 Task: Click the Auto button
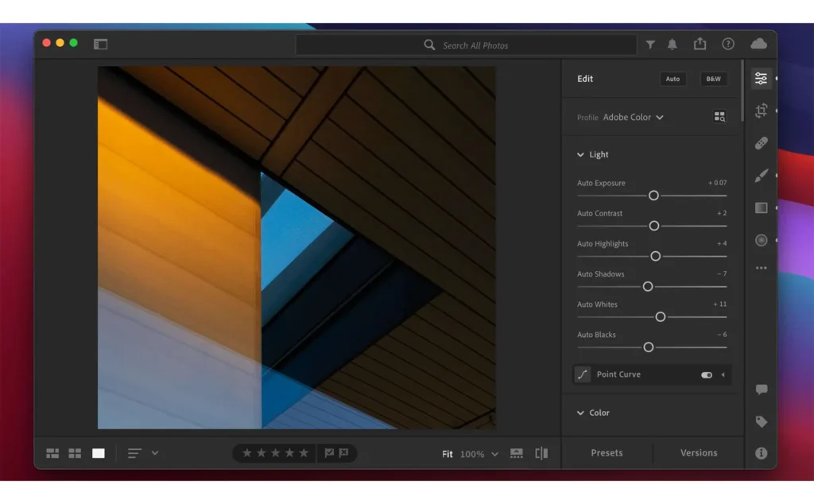pyautogui.click(x=673, y=79)
